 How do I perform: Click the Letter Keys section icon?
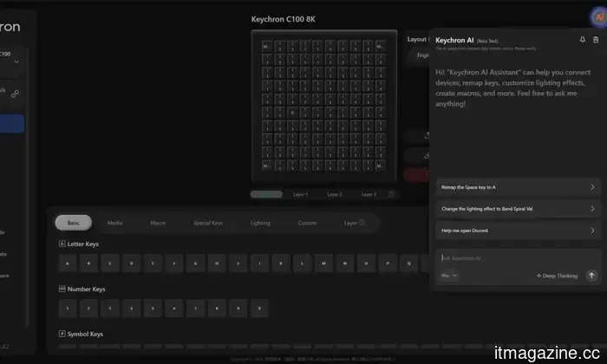click(x=62, y=244)
